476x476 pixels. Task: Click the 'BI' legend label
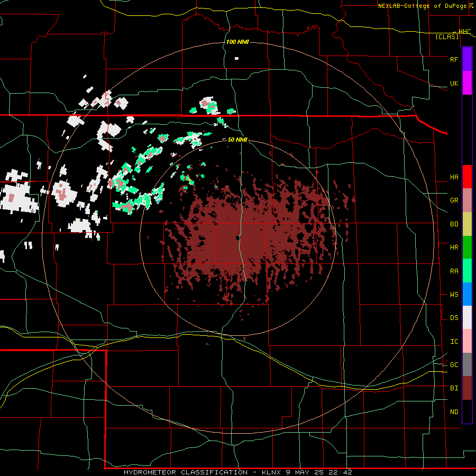(454, 388)
